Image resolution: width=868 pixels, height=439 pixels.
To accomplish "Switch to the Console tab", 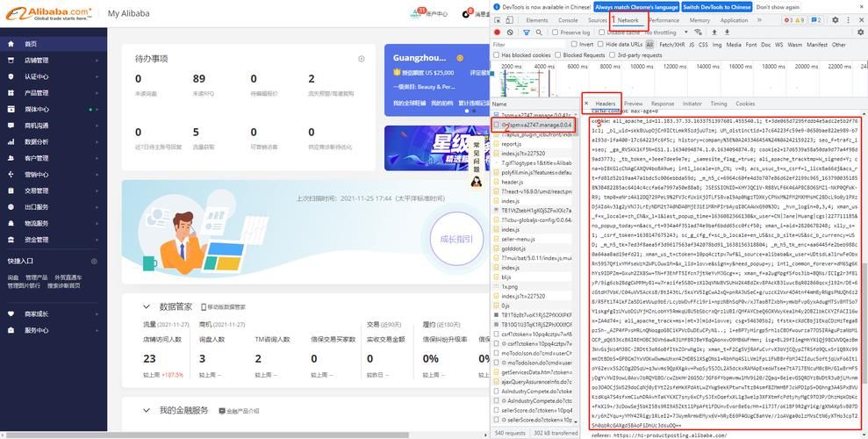I will click(x=568, y=20).
